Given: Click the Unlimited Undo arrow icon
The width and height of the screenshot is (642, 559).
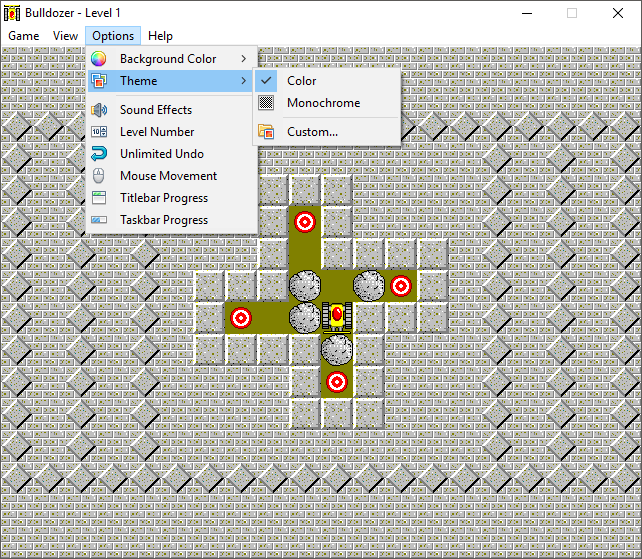Looking at the screenshot, I should pyautogui.click(x=99, y=154).
